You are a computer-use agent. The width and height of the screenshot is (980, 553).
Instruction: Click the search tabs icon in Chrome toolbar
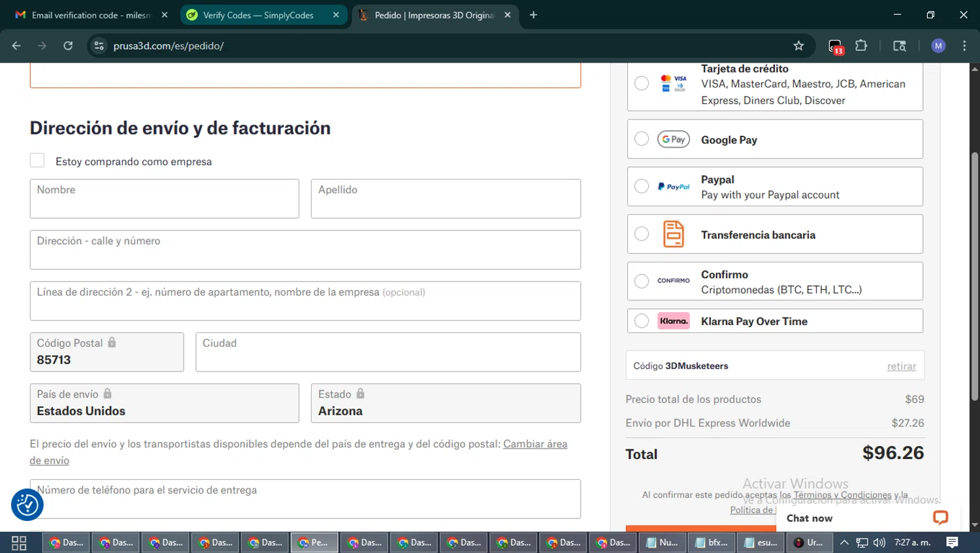click(x=900, y=46)
